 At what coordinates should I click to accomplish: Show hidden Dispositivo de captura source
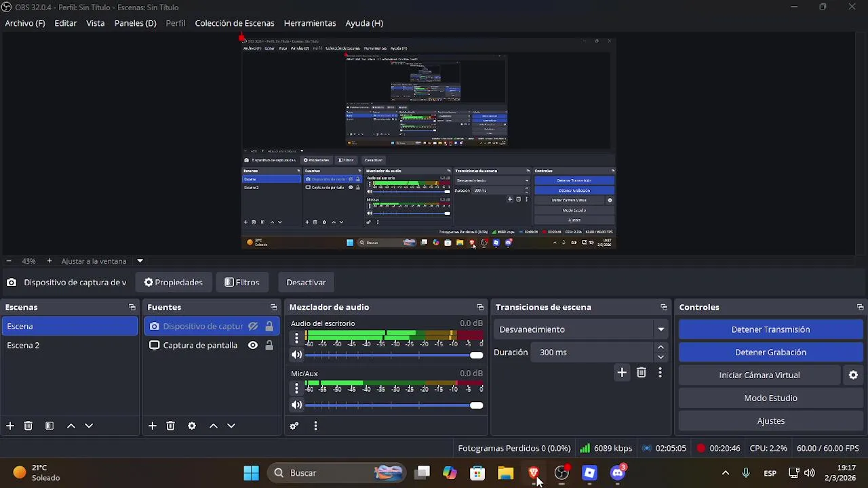(x=253, y=326)
